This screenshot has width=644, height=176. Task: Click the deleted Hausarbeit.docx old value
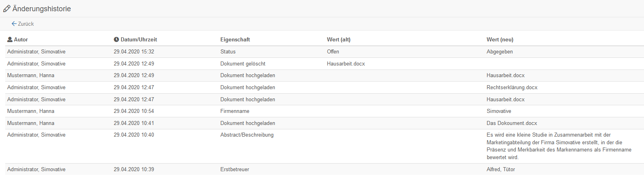(x=346, y=63)
